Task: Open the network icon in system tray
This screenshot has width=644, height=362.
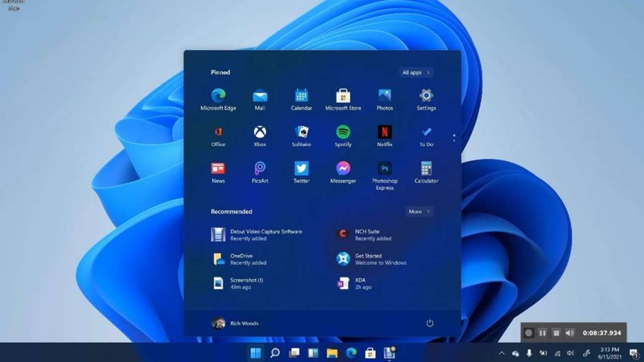Action: click(557, 353)
